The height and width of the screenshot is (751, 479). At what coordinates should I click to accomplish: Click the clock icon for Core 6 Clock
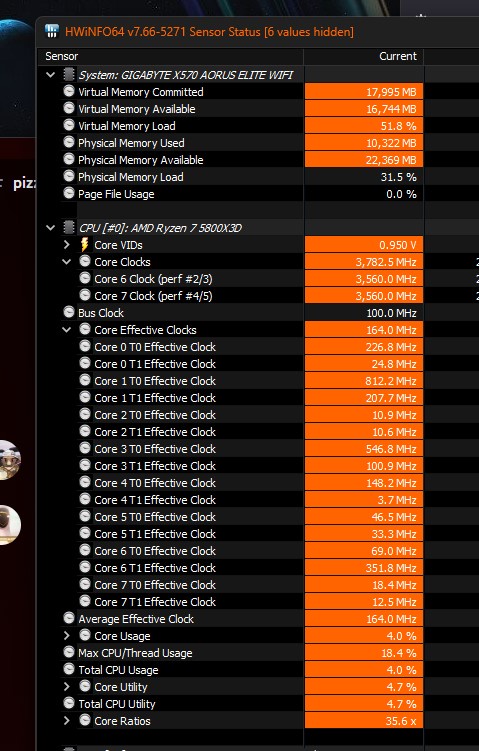pyautogui.click(x=85, y=278)
